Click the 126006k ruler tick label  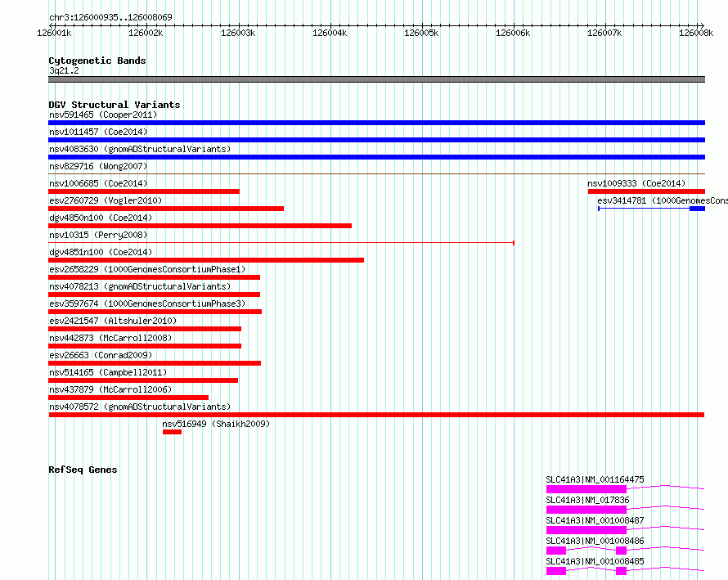(513, 33)
